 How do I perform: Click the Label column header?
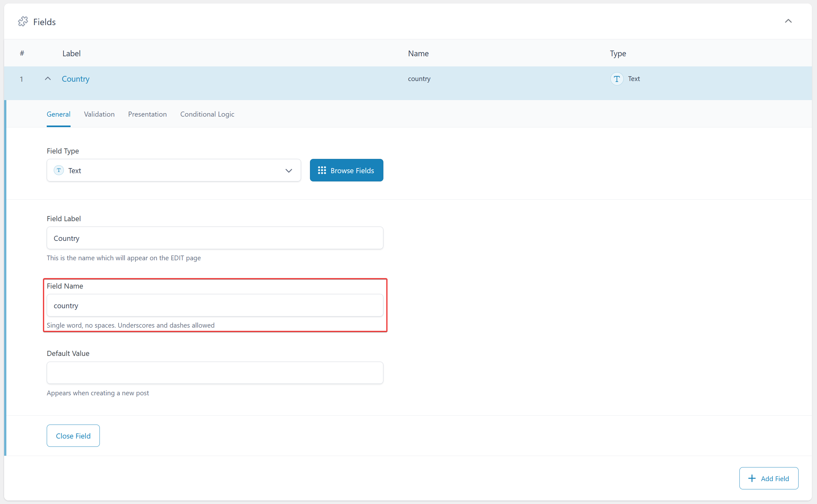pos(71,53)
